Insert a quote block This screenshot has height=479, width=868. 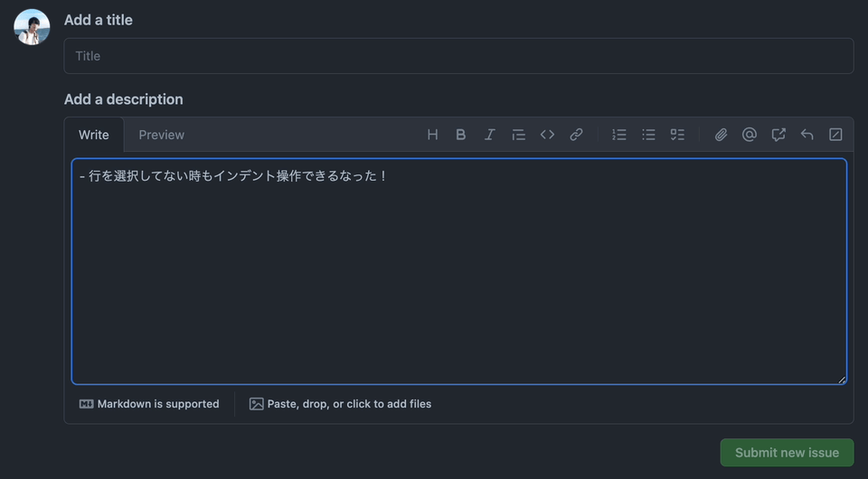[x=518, y=135]
